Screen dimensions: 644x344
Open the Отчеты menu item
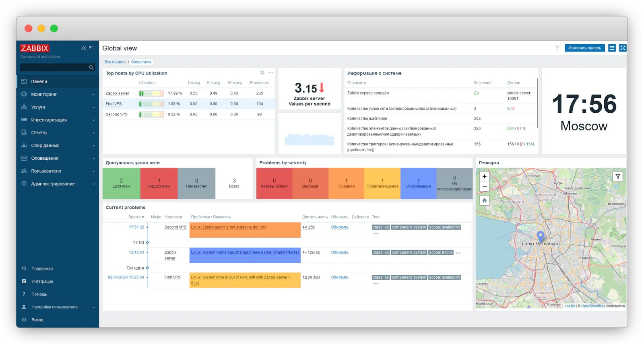(58, 133)
